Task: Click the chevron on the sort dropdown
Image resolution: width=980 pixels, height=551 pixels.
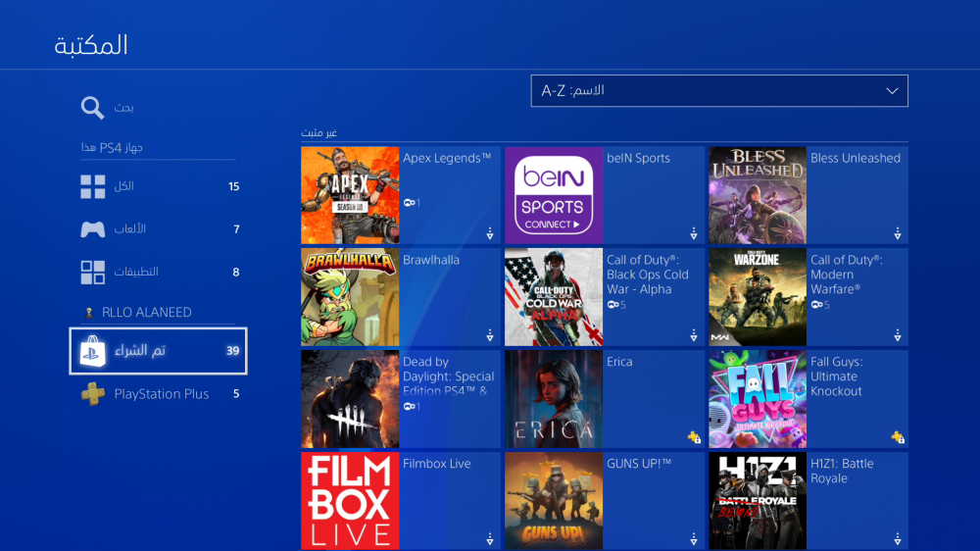Action: coord(892,91)
